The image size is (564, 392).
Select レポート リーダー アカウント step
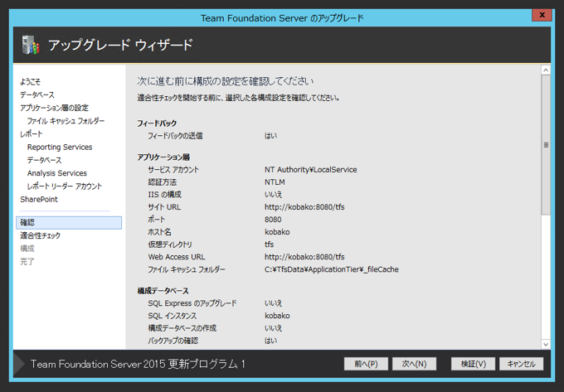[65, 186]
